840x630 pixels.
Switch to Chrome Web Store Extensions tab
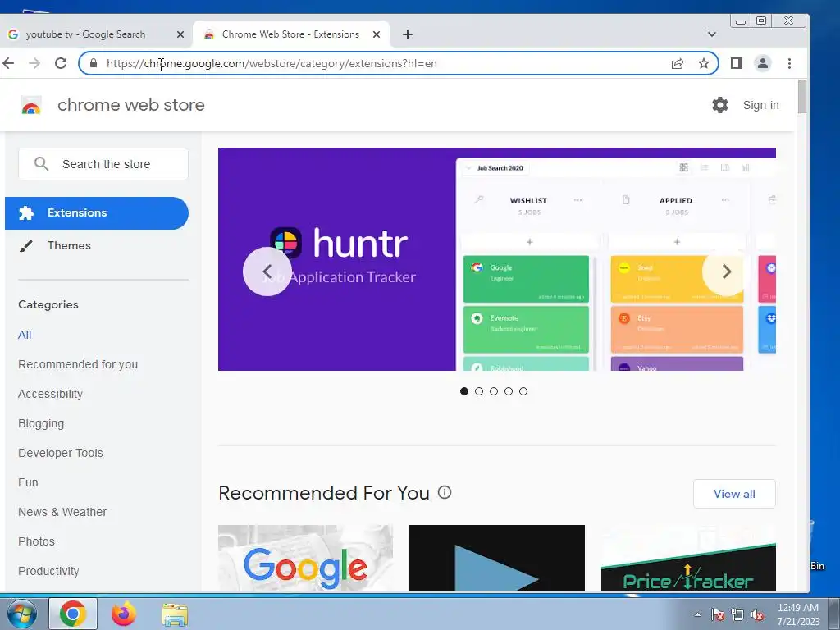coord(291,34)
